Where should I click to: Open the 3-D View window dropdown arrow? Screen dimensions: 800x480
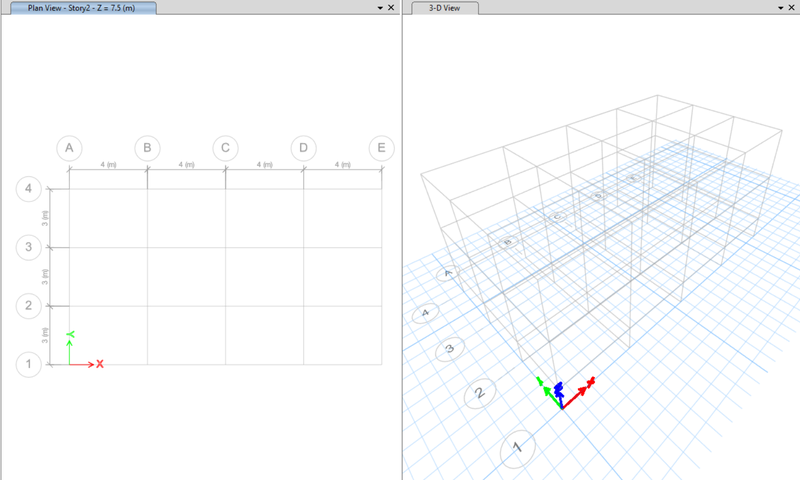point(781,8)
